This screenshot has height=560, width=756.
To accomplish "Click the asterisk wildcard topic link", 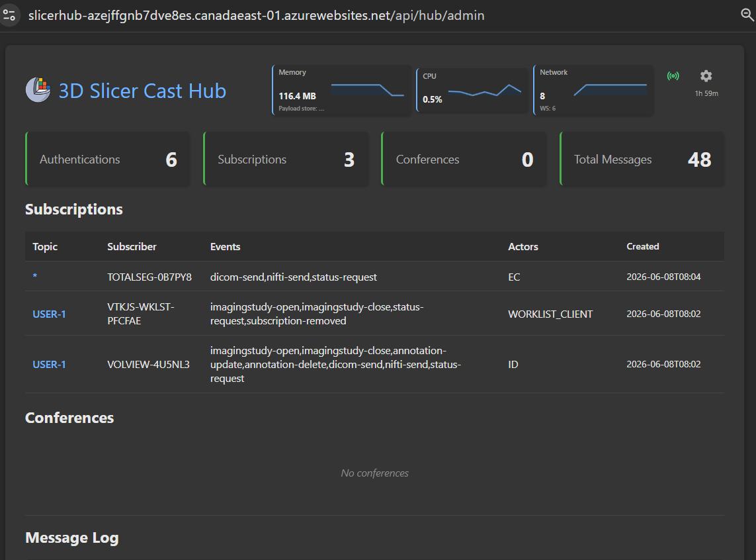I will (34, 277).
